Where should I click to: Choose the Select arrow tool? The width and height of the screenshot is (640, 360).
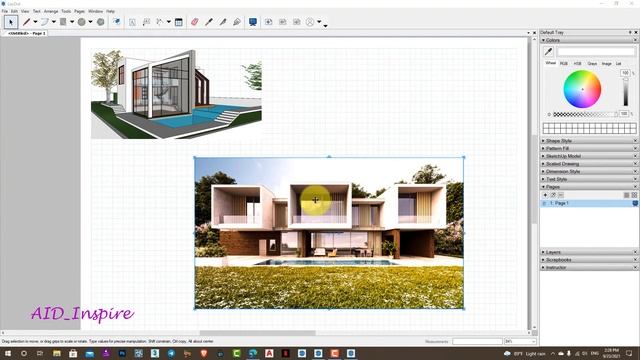click(11, 22)
